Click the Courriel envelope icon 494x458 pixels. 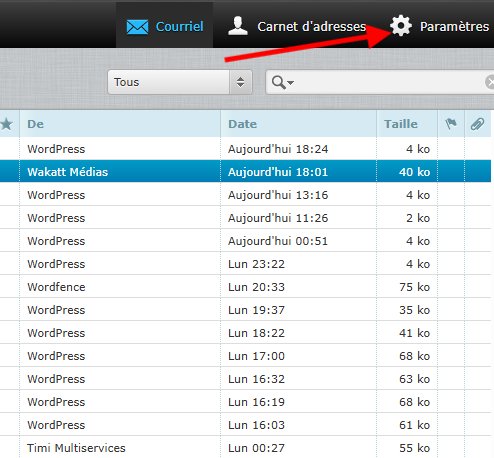(x=137, y=27)
